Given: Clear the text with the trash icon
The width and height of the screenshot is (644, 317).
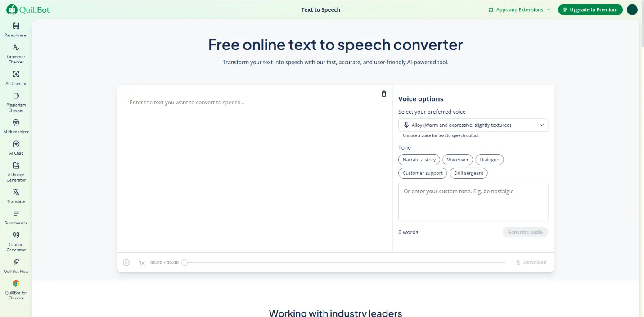Looking at the screenshot, I should [x=383, y=94].
